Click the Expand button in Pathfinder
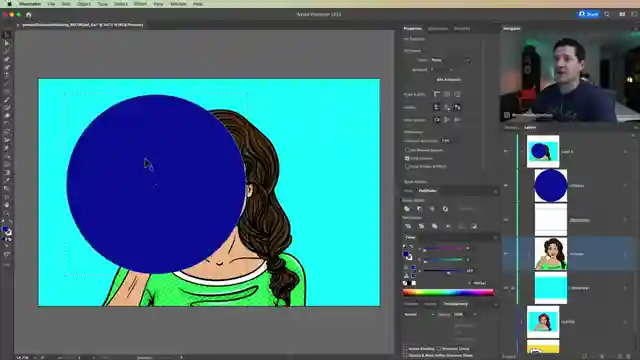 click(x=467, y=209)
